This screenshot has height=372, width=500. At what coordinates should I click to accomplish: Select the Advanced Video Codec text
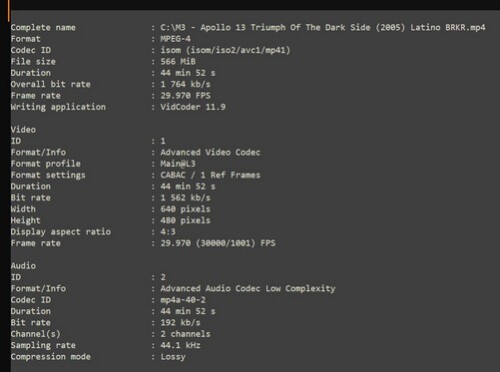coord(210,152)
